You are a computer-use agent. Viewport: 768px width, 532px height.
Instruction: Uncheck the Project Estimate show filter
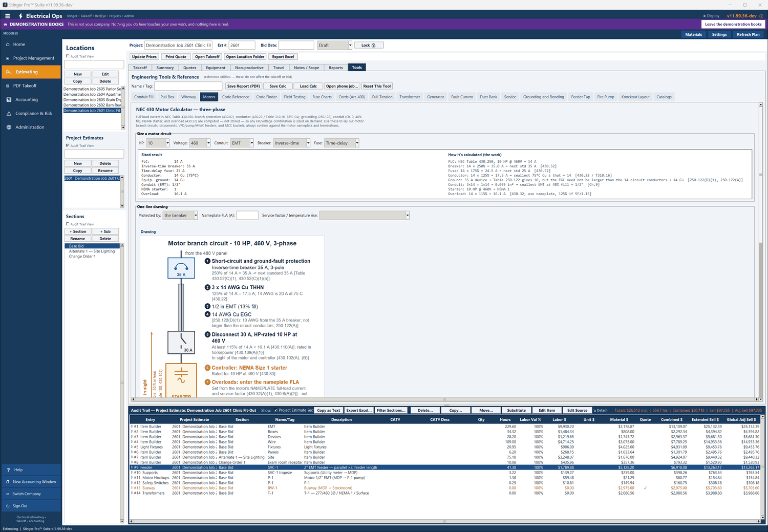pos(276,410)
